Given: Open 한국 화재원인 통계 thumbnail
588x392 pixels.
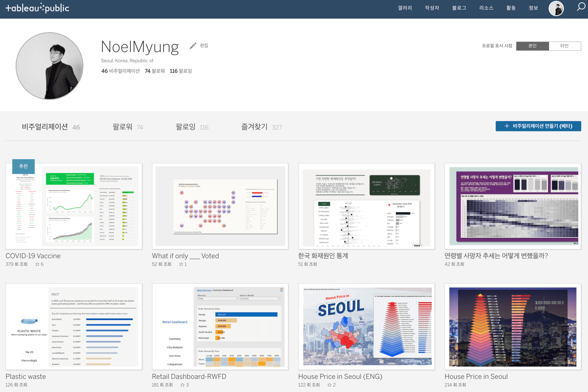Looking at the screenshot, I should tap(366, 206).
